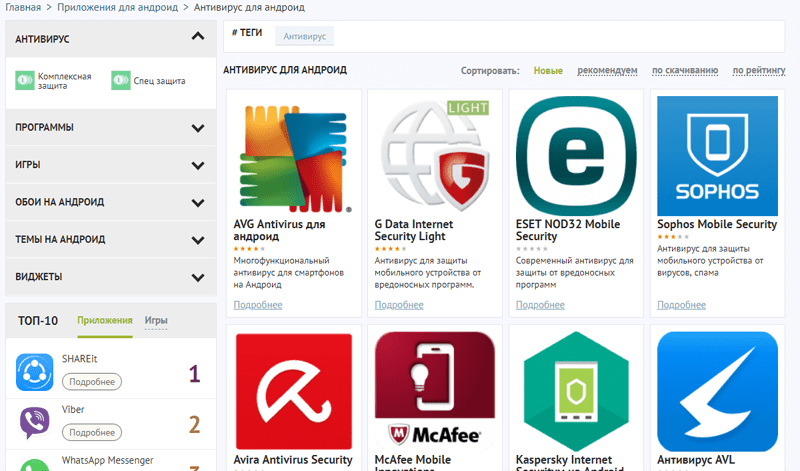Screen dimensions: 800x471
Task: Click the AVG Antivirus для андроид title
Action: point(279,230)
